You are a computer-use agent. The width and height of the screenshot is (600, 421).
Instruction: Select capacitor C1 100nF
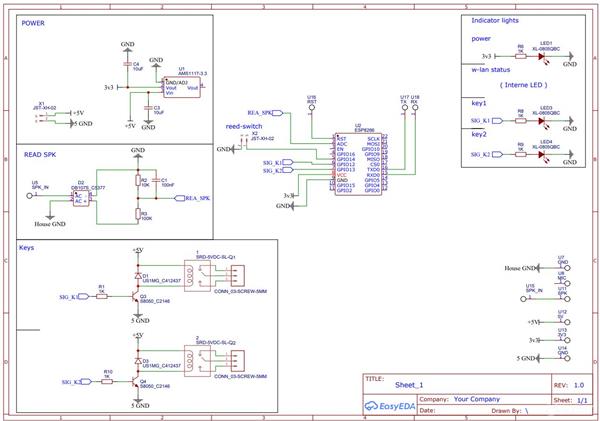pyautogui.click(x=155, y=179)
